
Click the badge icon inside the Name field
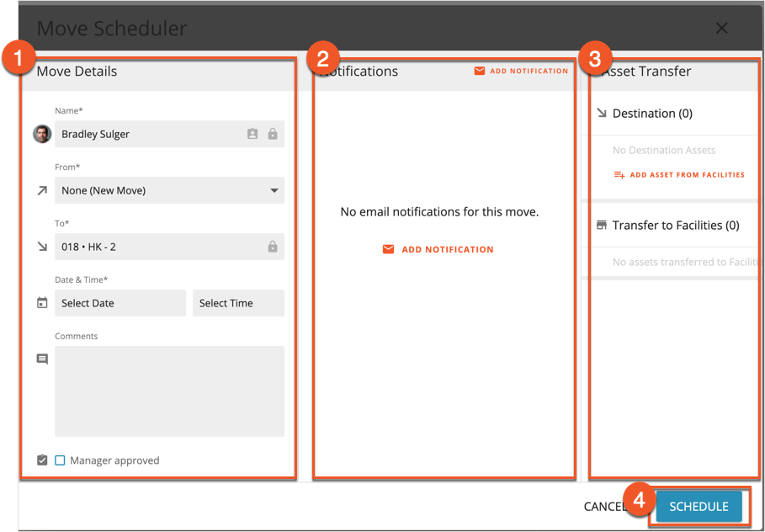tap(252, 133)
